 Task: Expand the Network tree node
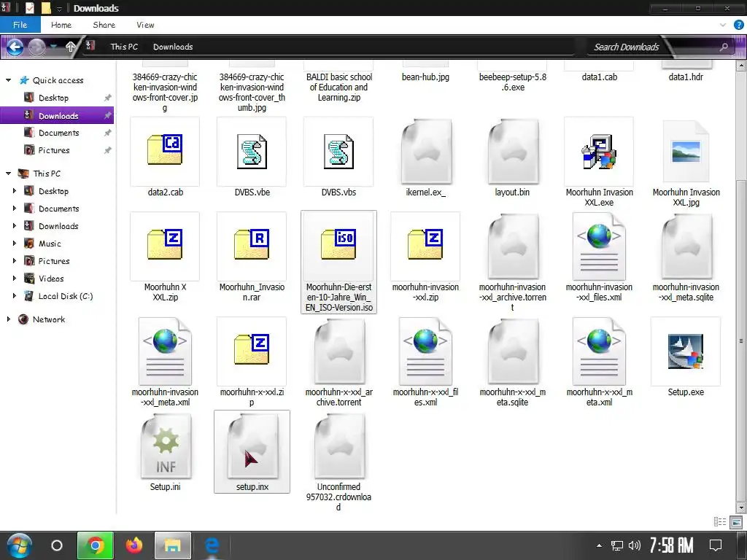9,319
